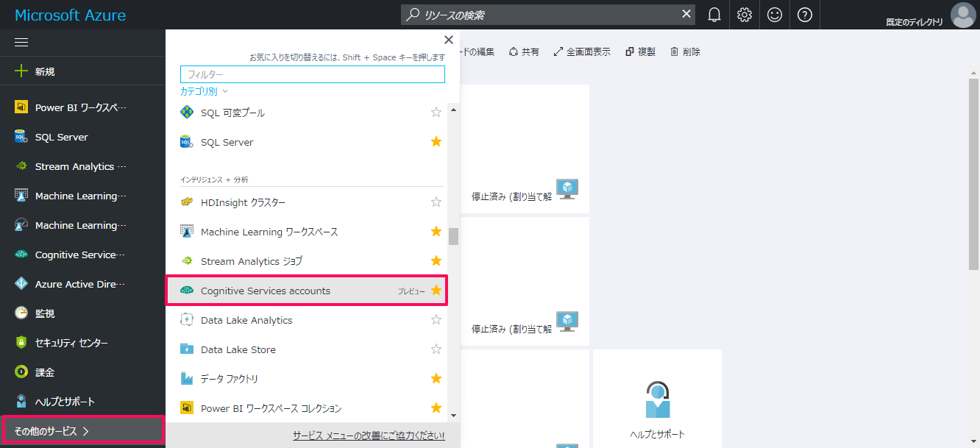Viewport: 980px width, 448px height.
Task: Open Power BI workspace in sidebar
Action: 82,107
